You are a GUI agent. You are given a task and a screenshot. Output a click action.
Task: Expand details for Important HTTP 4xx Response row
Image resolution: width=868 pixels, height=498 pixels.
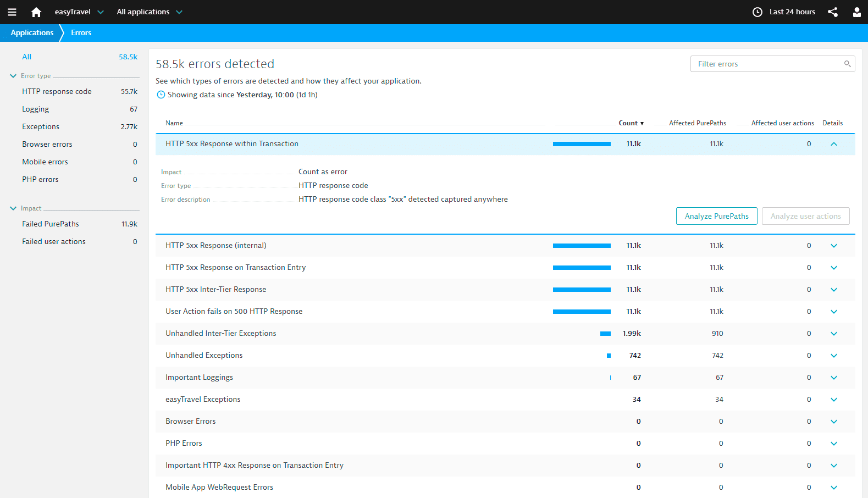pos(834,466)
